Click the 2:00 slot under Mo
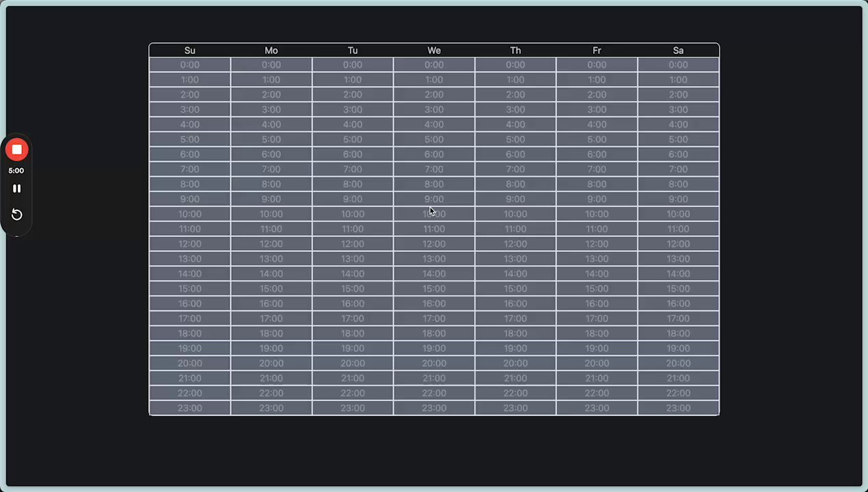 [271, 95]
